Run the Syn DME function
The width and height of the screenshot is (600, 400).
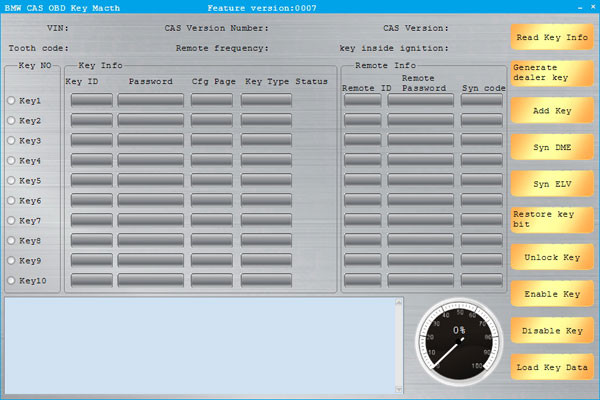(552, 147)
